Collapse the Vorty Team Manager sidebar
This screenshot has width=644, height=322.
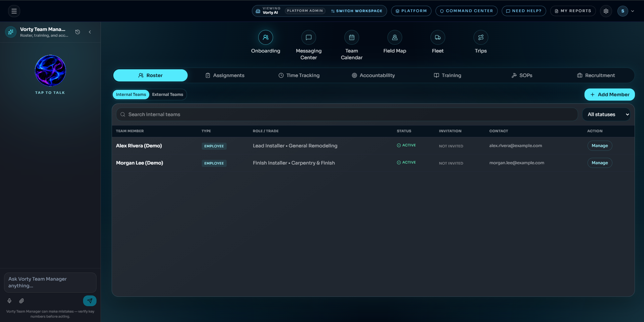(90, 32)
